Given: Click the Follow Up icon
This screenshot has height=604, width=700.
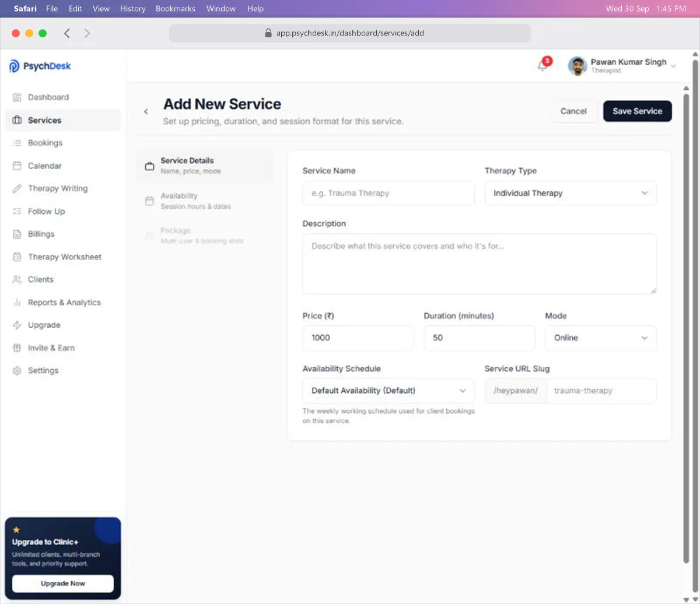Looking at the screenshot, I should (17, 211).
